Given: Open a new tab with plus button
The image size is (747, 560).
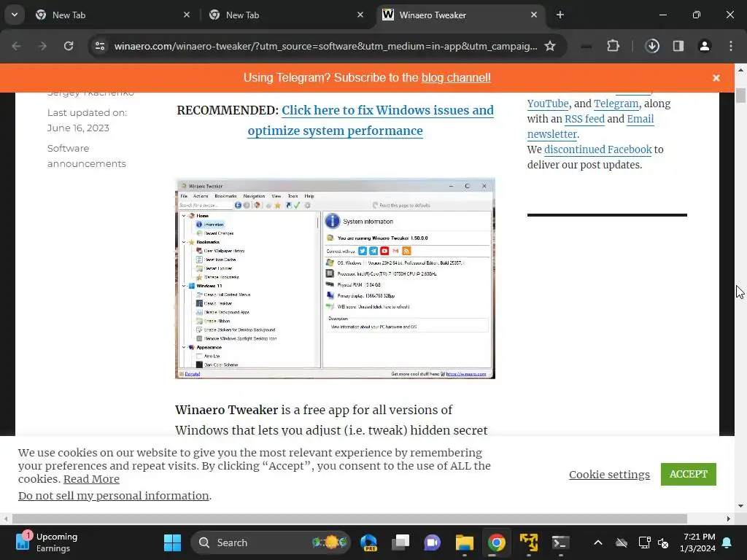Looking at the screenshot, I should [560, 15].
